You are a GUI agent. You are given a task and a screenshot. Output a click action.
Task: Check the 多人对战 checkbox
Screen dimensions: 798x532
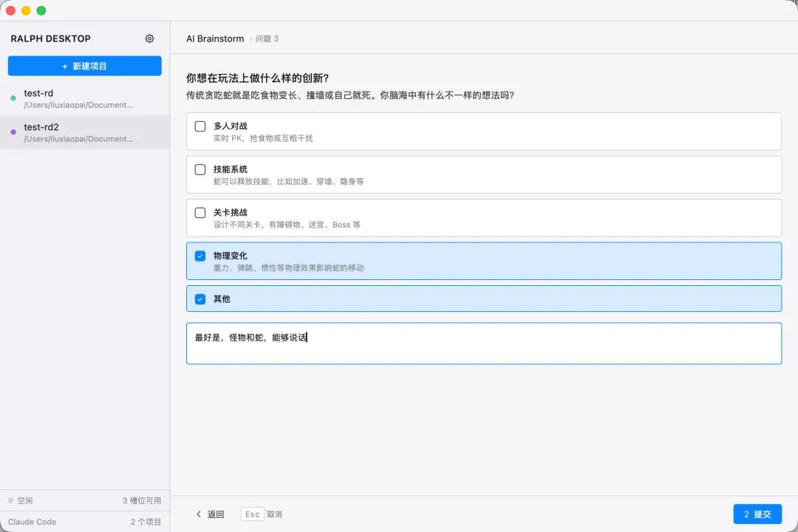click(200, 126)
